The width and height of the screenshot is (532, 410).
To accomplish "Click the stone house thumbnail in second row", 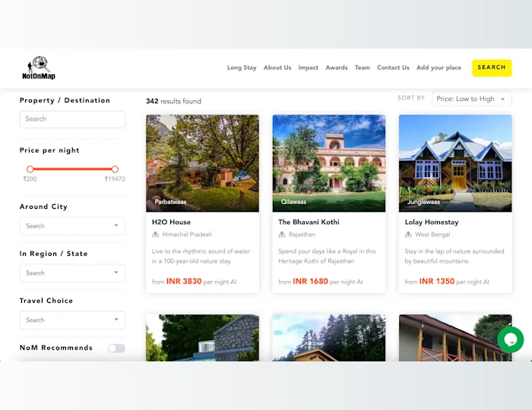I will [203, 338].
